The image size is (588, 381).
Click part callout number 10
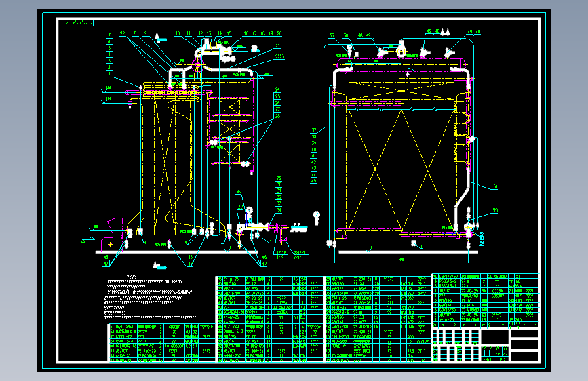click(x=178, y=33)
